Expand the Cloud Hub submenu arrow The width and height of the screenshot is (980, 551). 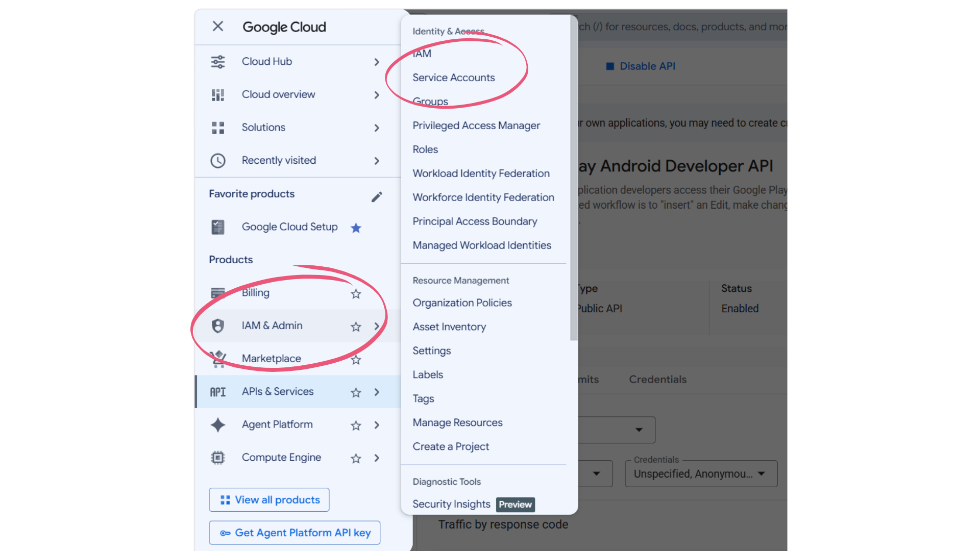coord(377,62)
